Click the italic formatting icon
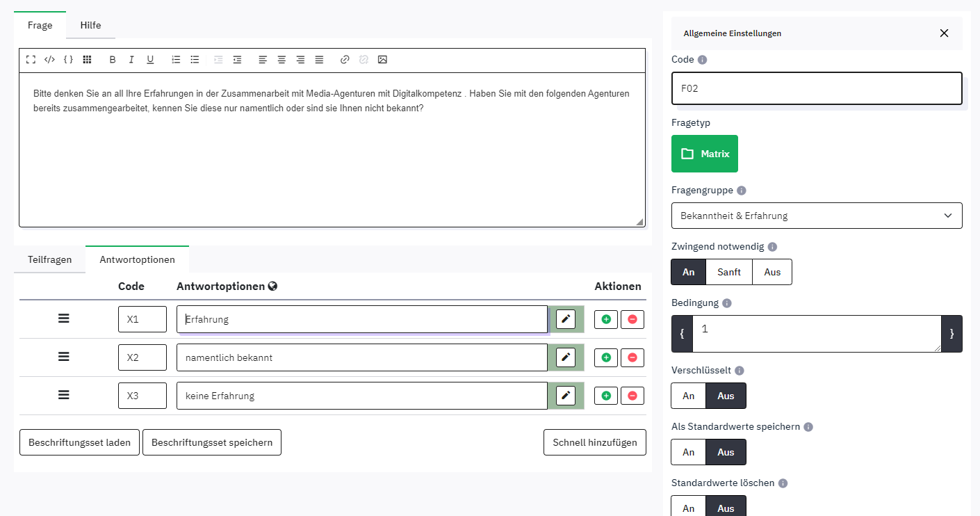980x516 pixels. [131, 60]
